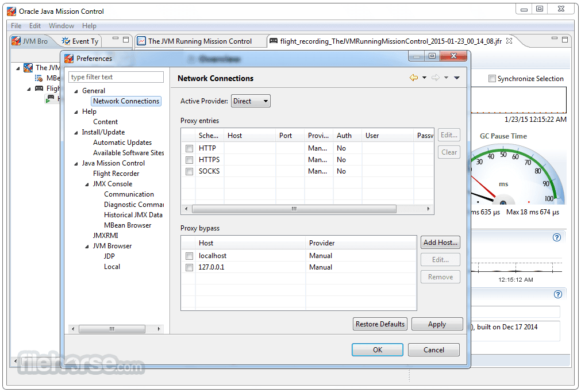Open the Help menu
This screenshot has width=581, height=392.
89,25
